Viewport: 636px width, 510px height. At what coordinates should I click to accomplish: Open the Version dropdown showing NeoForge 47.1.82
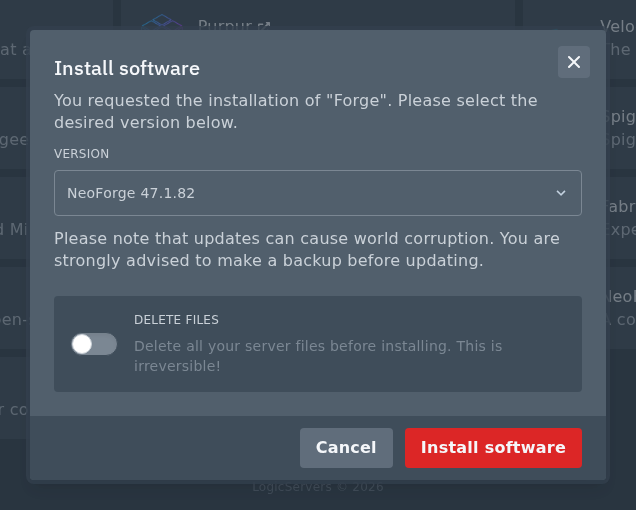point(318,193)
